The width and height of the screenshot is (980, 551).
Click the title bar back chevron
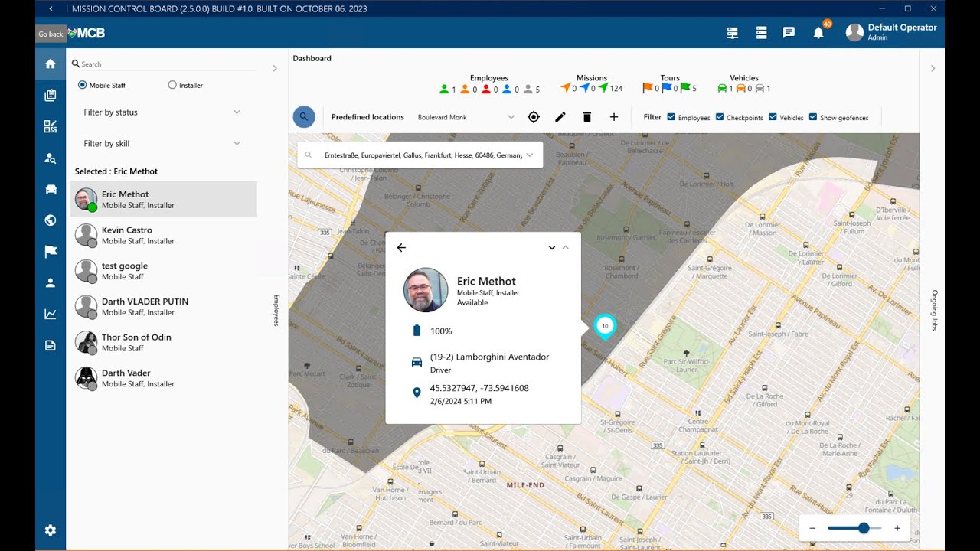[51, 8]
